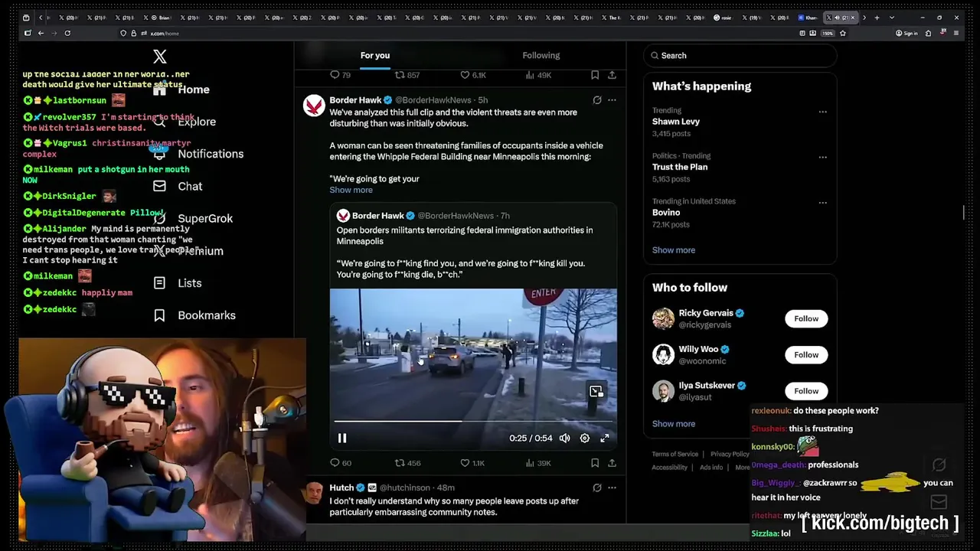Show more under What's happening
This screenshot has height=551, width=980.
coord(674,250)
